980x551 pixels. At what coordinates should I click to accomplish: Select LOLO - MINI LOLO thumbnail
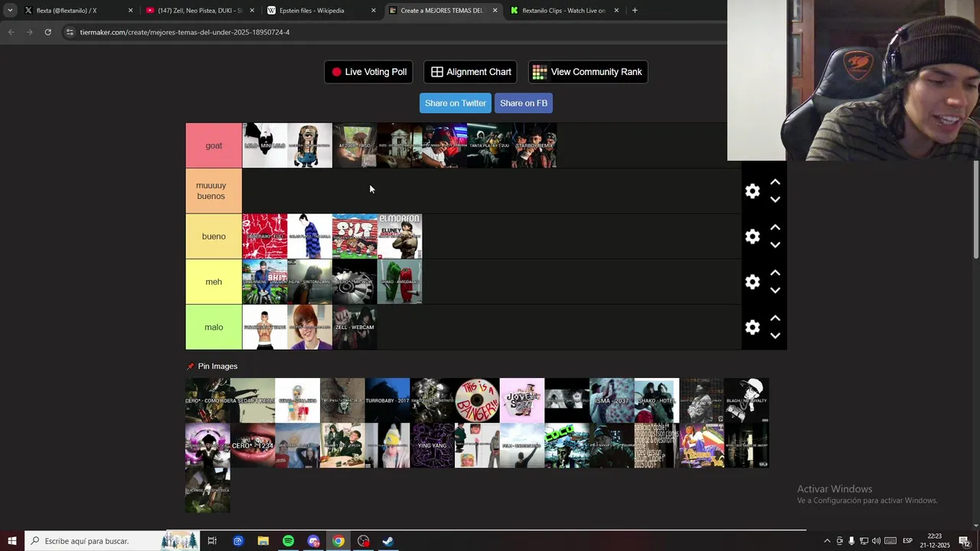pos(265,145)
